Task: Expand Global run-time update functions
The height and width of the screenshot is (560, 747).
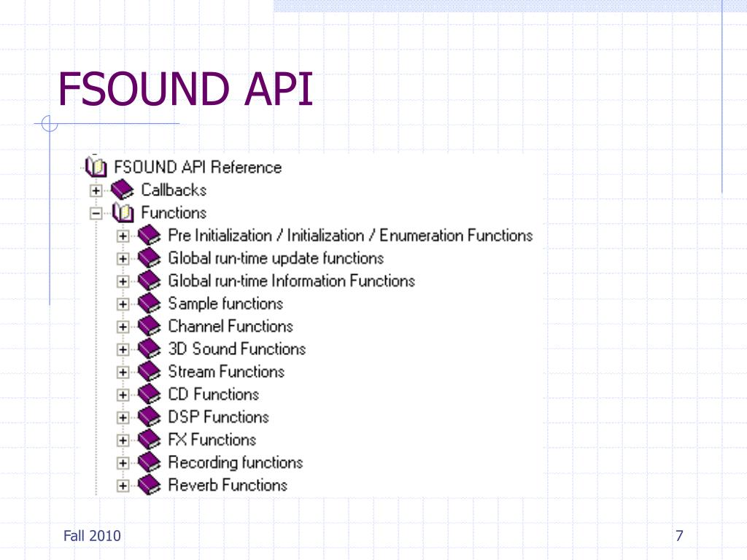Action: [x=123, y=259]
